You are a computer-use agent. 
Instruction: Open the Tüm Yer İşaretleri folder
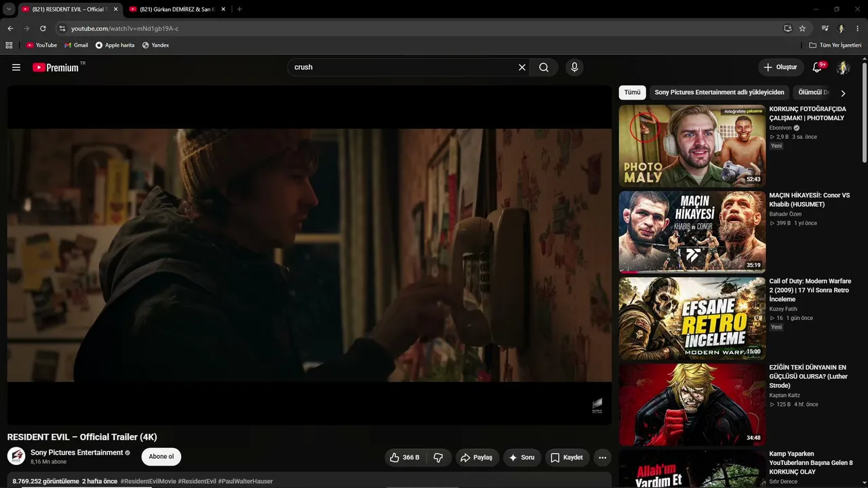pyautogui.click(x=835, y=45)
